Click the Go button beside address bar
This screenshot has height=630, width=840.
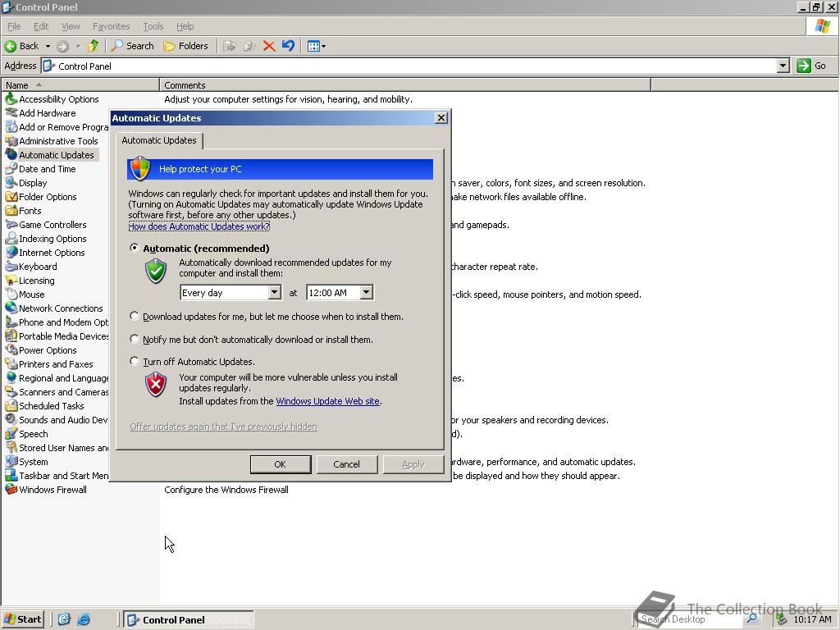tap(811, 66)
